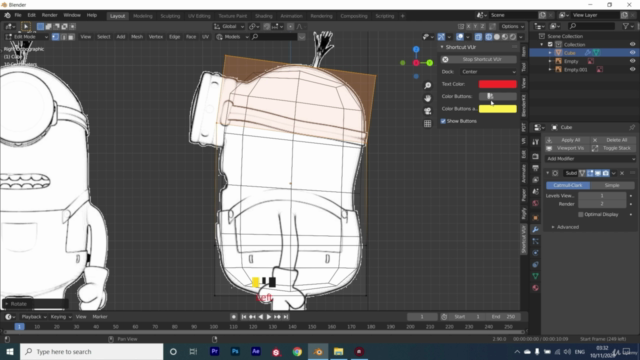The height and width of the screenshot is (360, 640).
Task: Switch to rendered viewport shading
Action: pos(513,37)
